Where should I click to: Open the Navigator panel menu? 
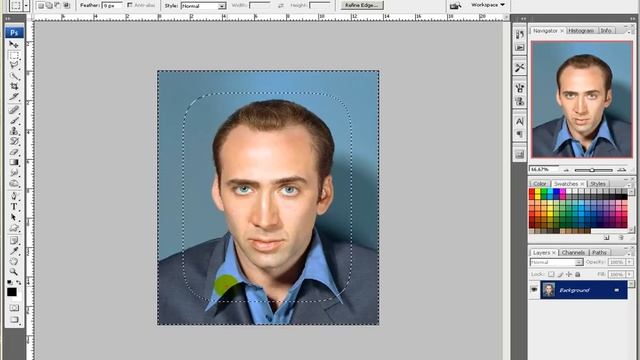click(628, 31)
